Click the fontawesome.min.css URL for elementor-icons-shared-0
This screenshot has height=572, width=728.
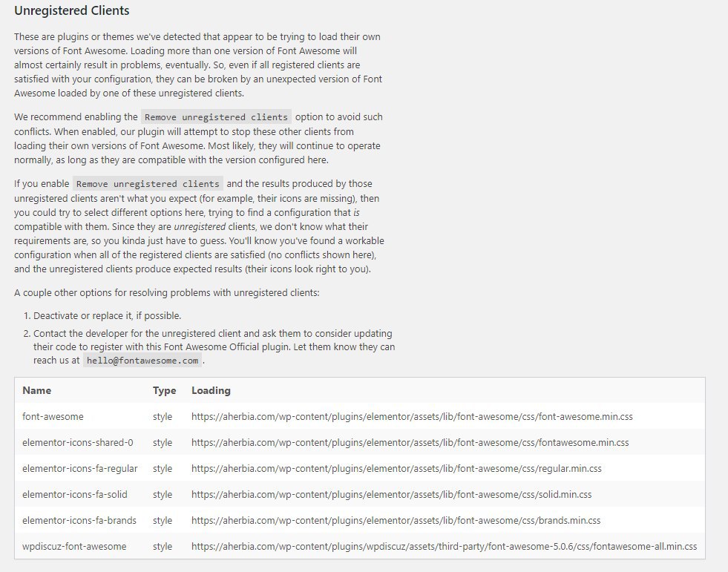click(410, 442)
